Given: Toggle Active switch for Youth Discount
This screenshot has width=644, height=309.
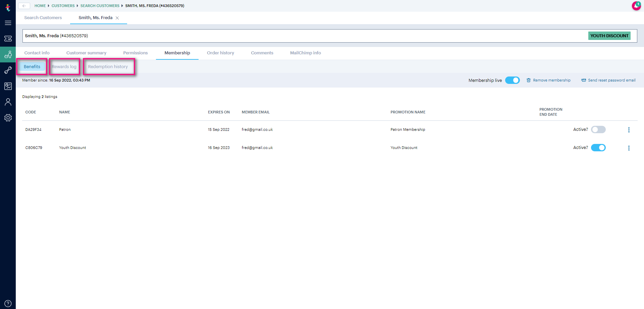Looking at the screenshot, I should coord(598,148).
